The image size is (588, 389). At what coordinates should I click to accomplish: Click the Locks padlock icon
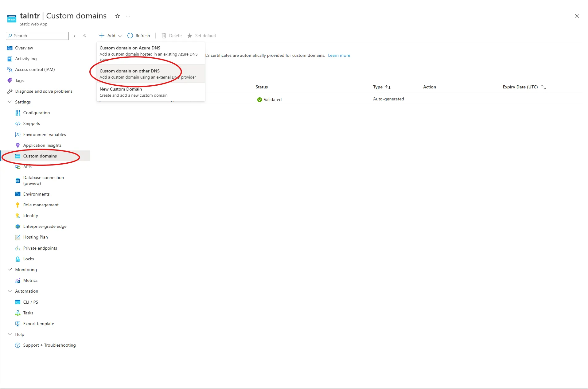coord(18,259)
